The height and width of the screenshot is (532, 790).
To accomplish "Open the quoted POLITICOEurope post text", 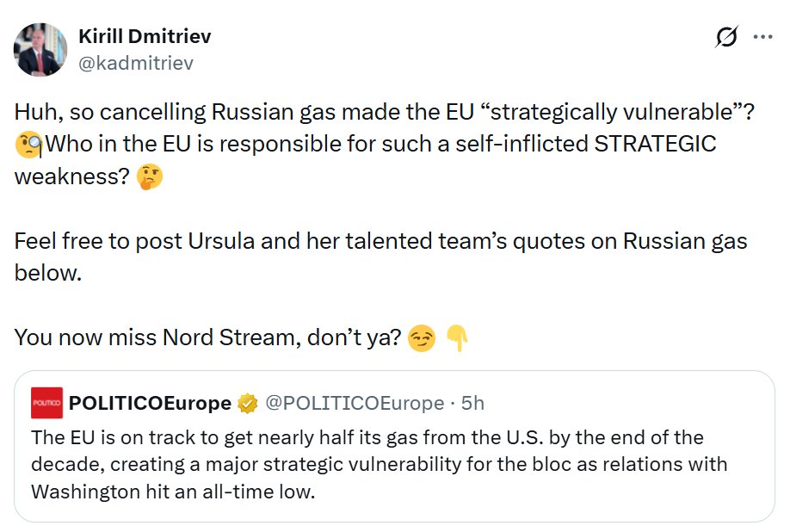I will [379, 465].
